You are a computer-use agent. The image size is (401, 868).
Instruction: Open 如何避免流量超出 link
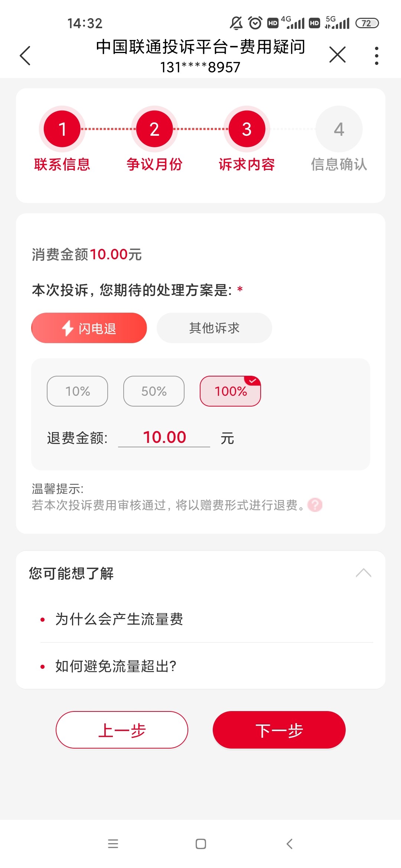[x=116, y=666]
